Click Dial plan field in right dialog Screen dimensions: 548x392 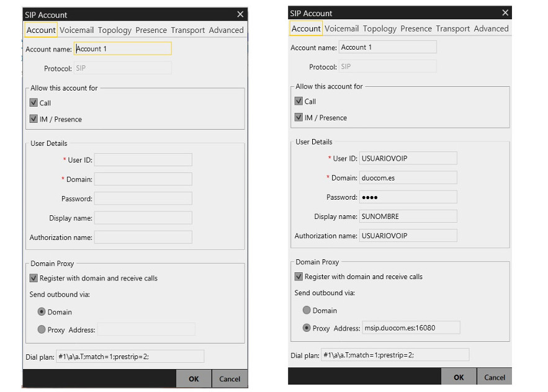tap(395, 355)
